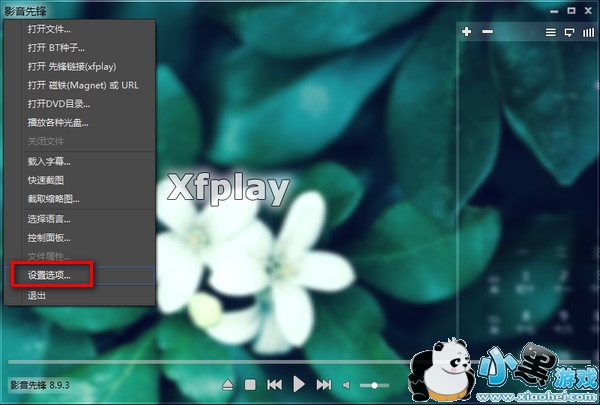Start playback with the play button
Image resolution: width=600 pixels, height=405 pixels.
click(299, 384)
